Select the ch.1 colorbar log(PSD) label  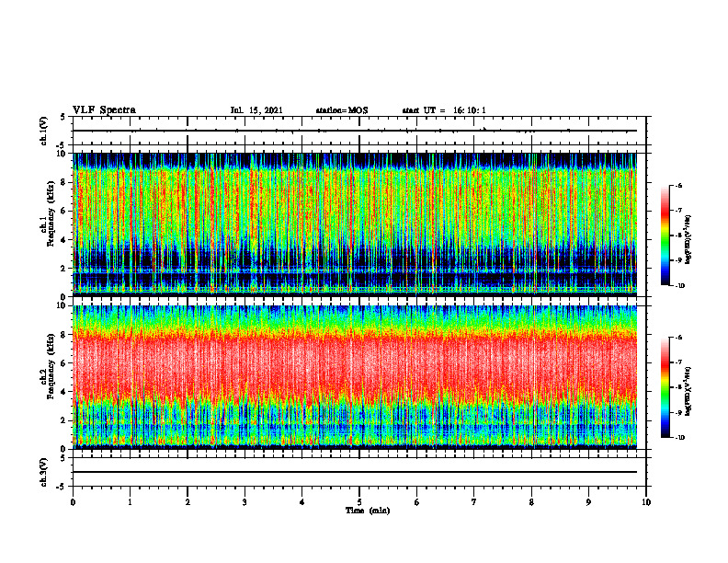(688, 240)
